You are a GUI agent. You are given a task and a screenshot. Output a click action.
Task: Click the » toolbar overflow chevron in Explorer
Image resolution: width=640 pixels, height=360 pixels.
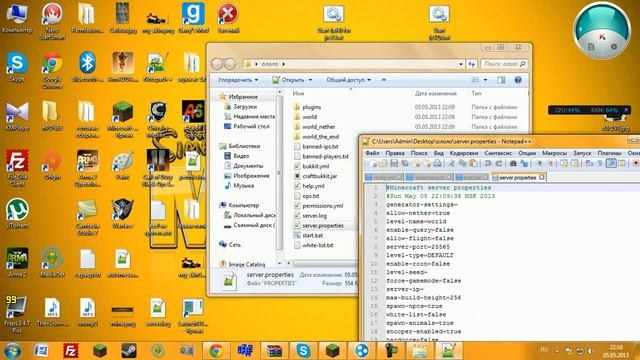tap(384, 80)
